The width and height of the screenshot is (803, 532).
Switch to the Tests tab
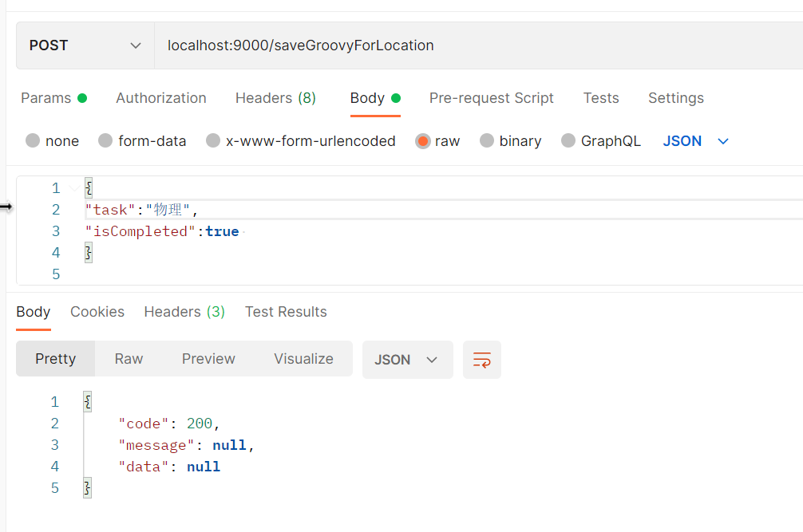[x=601, y=97]
